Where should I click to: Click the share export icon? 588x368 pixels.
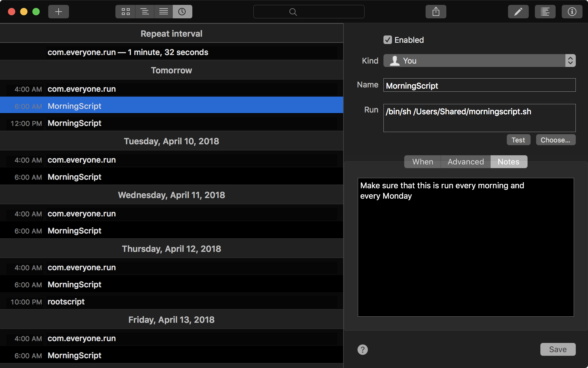(436, 12)
